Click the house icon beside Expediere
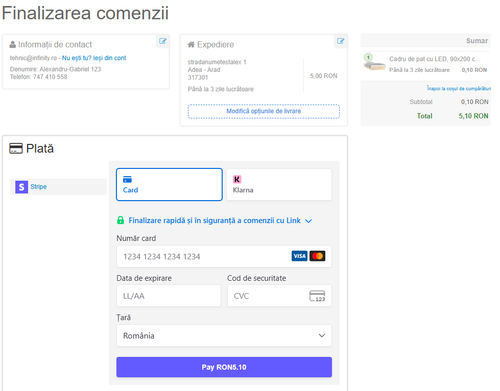 point(191,44)
